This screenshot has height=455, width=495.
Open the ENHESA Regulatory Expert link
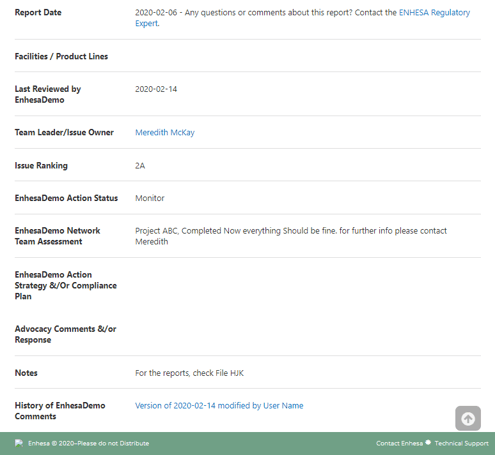click(302, 18)
